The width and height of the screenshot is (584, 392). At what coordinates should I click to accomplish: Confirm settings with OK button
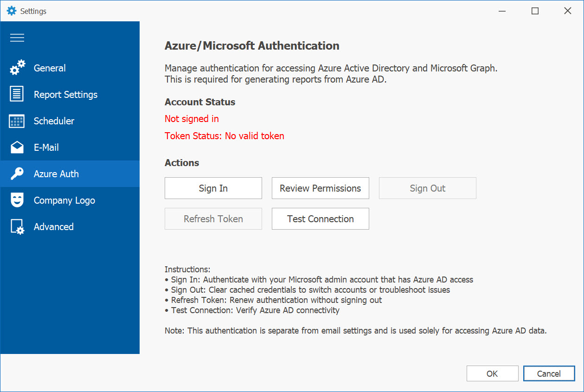tap(492, 373)
